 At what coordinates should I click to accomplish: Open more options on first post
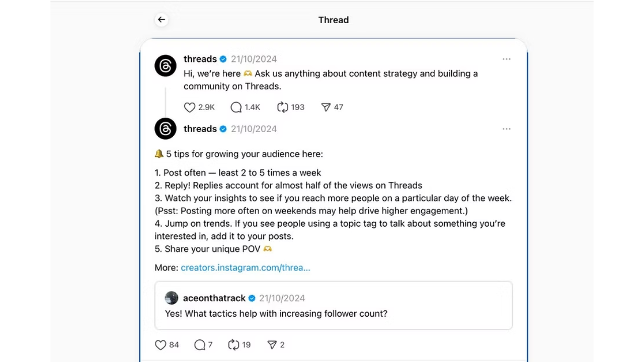click(x=506, y=59)
